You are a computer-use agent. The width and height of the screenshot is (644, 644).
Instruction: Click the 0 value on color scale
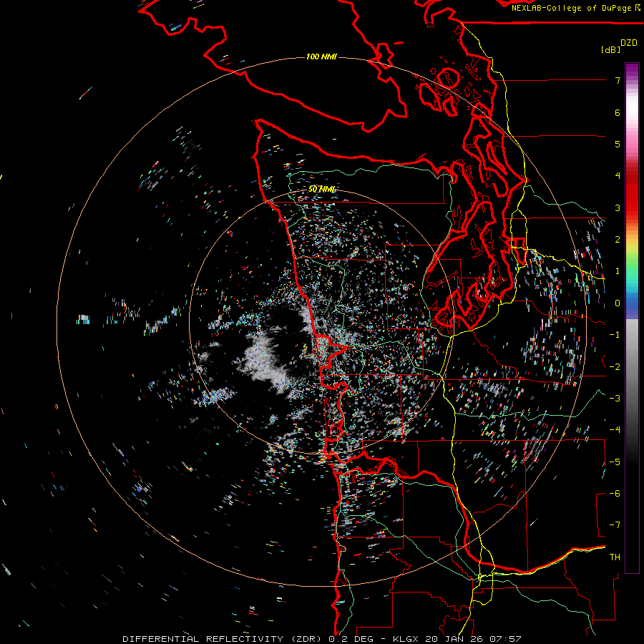(618, 303)
